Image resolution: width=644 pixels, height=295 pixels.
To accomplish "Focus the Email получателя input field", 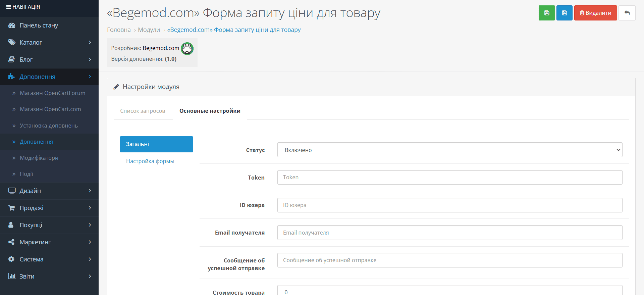I will pyautogui.click(x=450, y=233).
